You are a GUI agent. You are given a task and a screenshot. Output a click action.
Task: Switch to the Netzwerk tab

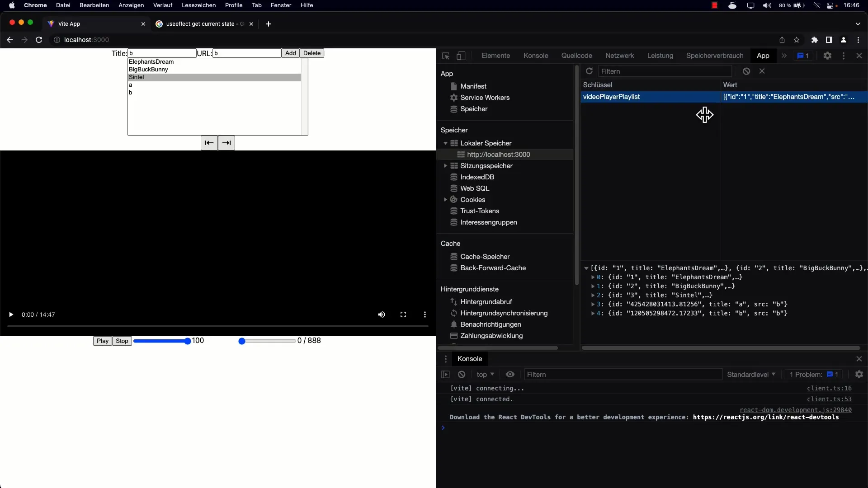click(619, 56)
